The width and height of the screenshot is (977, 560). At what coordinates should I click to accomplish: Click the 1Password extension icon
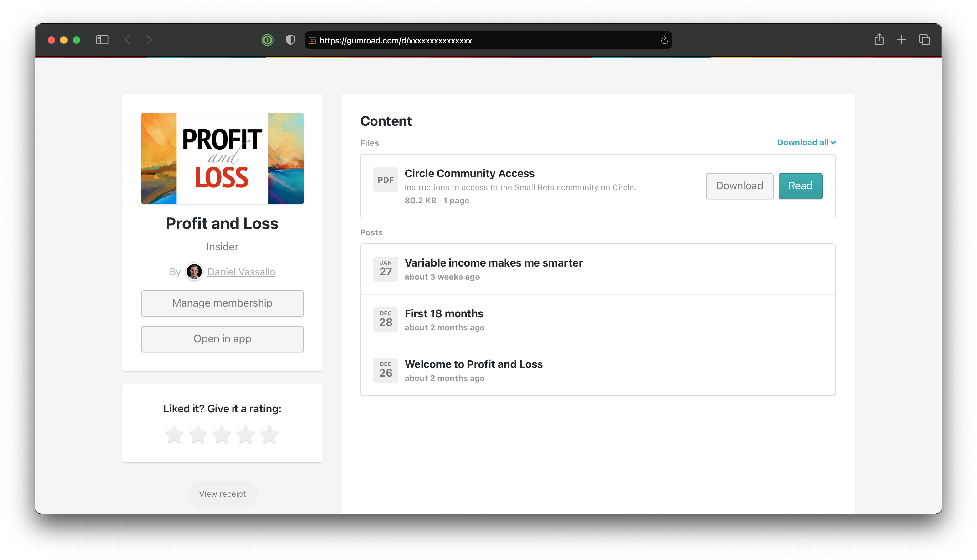coord(267,40)
